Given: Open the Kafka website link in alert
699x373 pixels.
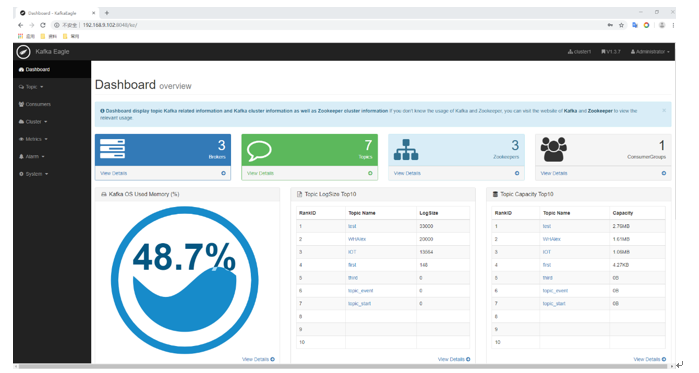Looking at the screenshot, I should pyautogui.click(x=570, y=111).
